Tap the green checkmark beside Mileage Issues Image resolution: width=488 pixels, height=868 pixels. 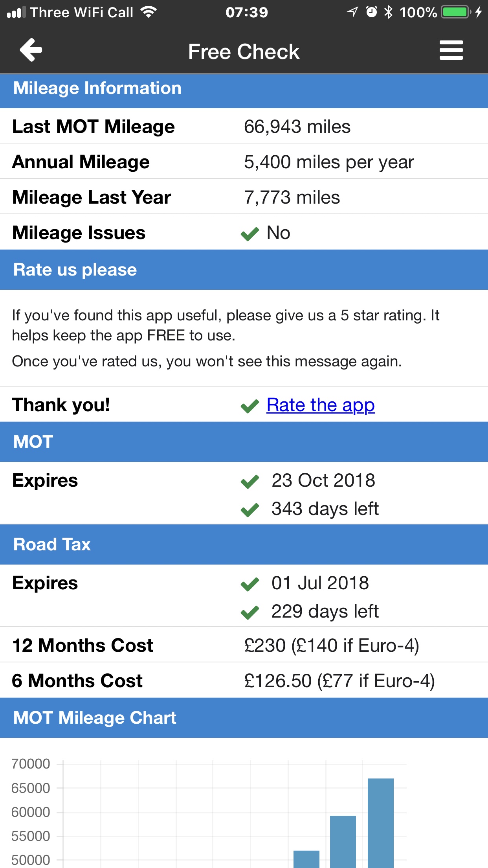pyautogui.click(x=250, y=234)
